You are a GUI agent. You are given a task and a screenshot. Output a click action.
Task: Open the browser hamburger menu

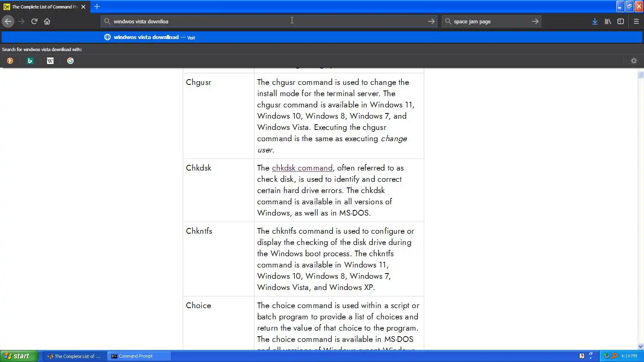coord(636,21)
